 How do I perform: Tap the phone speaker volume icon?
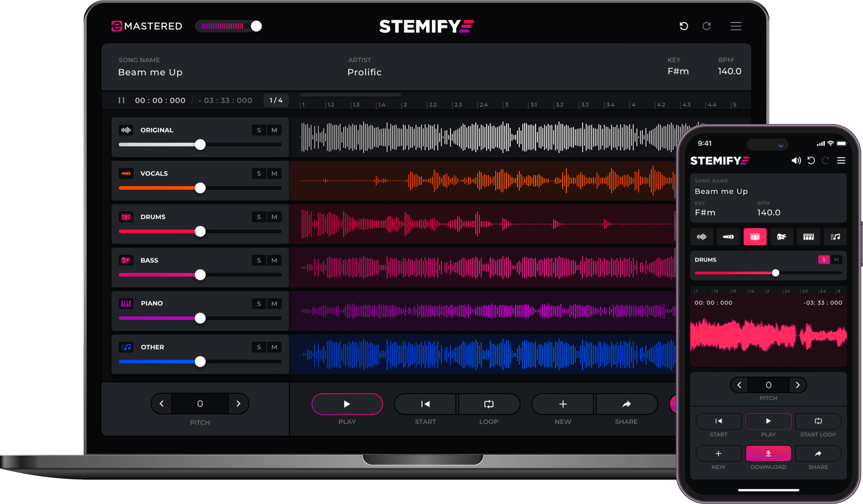(796, 160)
